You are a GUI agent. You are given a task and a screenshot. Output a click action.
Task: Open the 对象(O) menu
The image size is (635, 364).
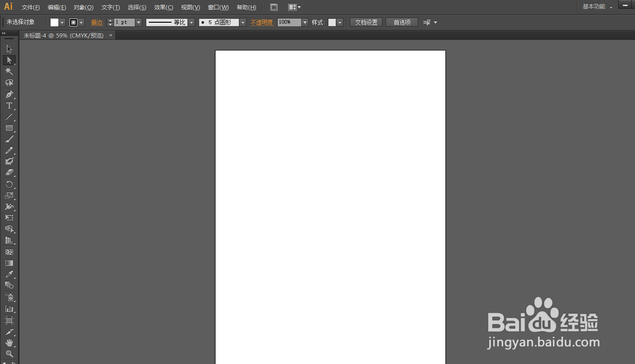83,7
